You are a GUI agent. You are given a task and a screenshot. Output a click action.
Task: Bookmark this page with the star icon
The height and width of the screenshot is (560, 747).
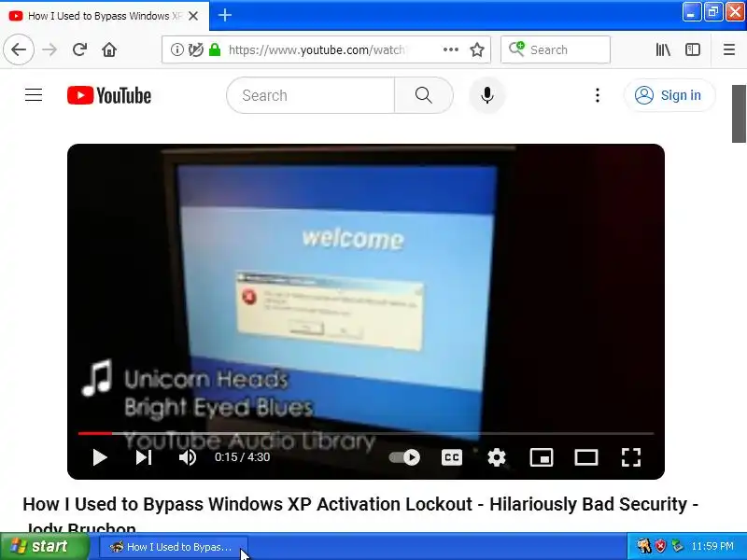coord(477,49)
